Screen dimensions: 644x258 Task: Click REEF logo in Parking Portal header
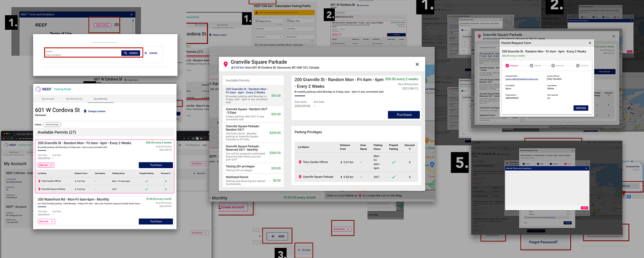pyautogui.click(x=43, y=89)
